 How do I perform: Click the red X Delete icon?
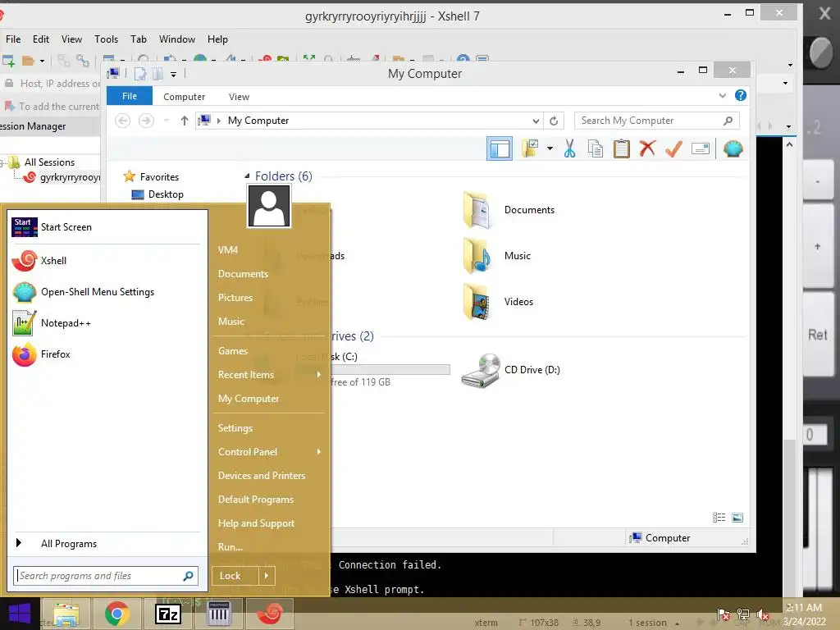[x=647, y=148]
